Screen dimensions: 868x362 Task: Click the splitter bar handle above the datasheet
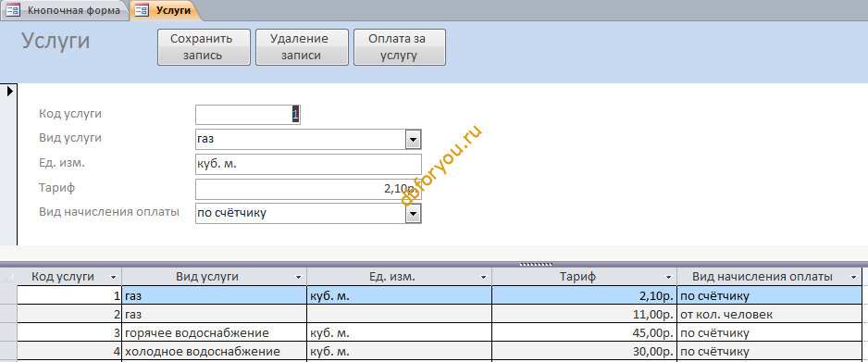point(536,265)
